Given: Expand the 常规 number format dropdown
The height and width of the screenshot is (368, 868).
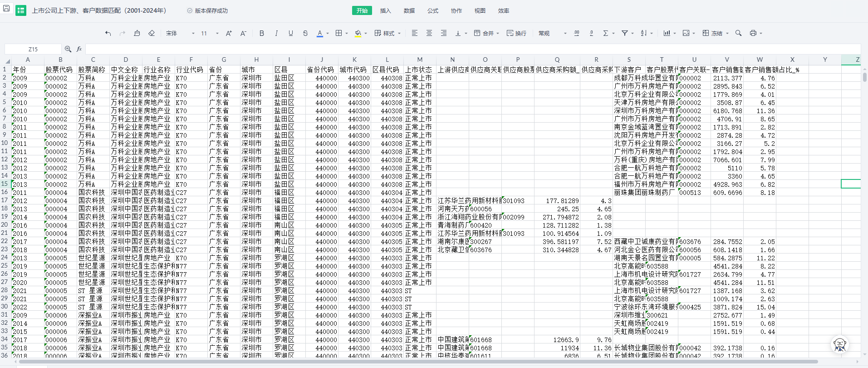Looking at the screenshot, I should pos(552,33).
